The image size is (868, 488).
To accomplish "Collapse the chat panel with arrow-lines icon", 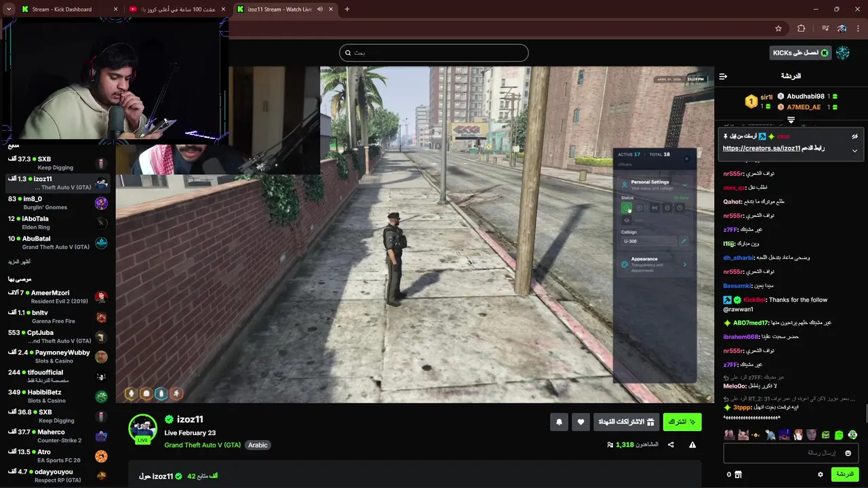I will [x=723, y=77].
